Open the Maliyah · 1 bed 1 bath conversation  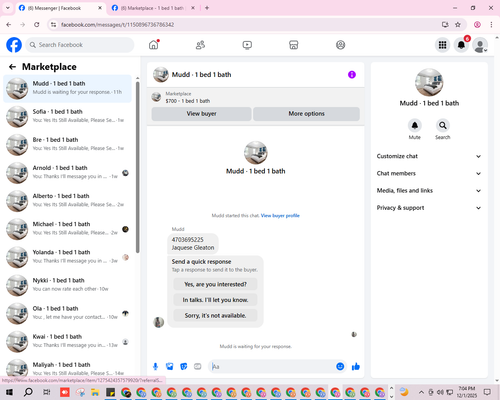click(67, 368)
